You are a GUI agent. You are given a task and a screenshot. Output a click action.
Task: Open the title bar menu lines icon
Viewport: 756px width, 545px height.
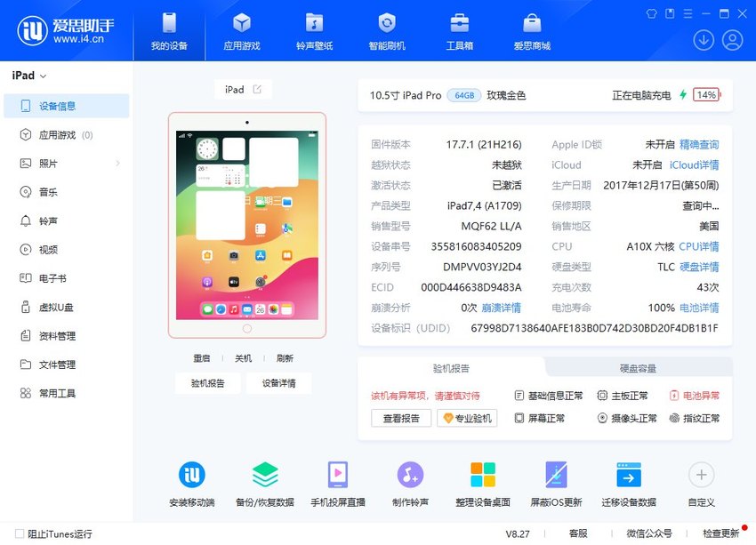688,13
